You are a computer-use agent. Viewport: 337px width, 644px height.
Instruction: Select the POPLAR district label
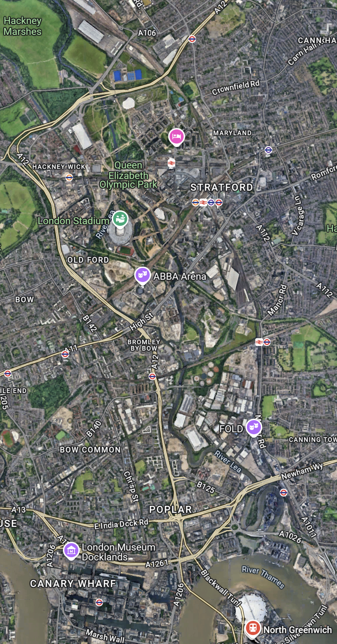(170, 509)
